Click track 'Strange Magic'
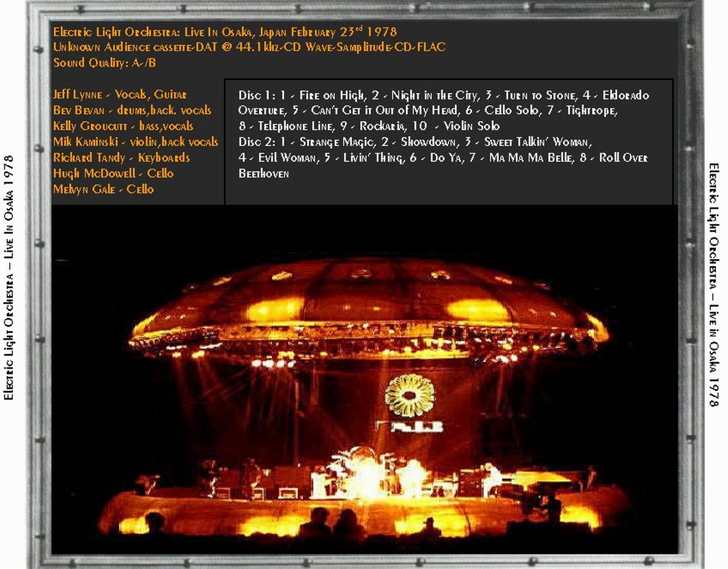The height and width of the screenshot is (569, 728). (x=337, y=142)
